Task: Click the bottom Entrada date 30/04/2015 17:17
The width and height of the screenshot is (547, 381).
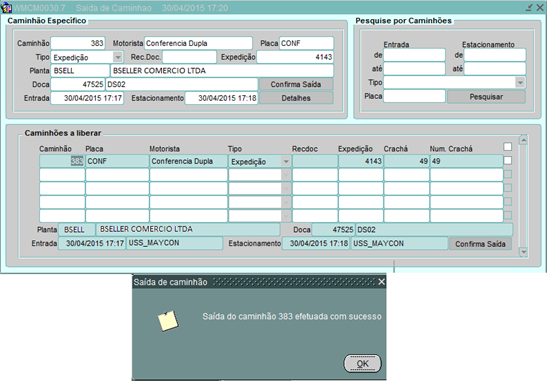Action: (x=91, y=243)
